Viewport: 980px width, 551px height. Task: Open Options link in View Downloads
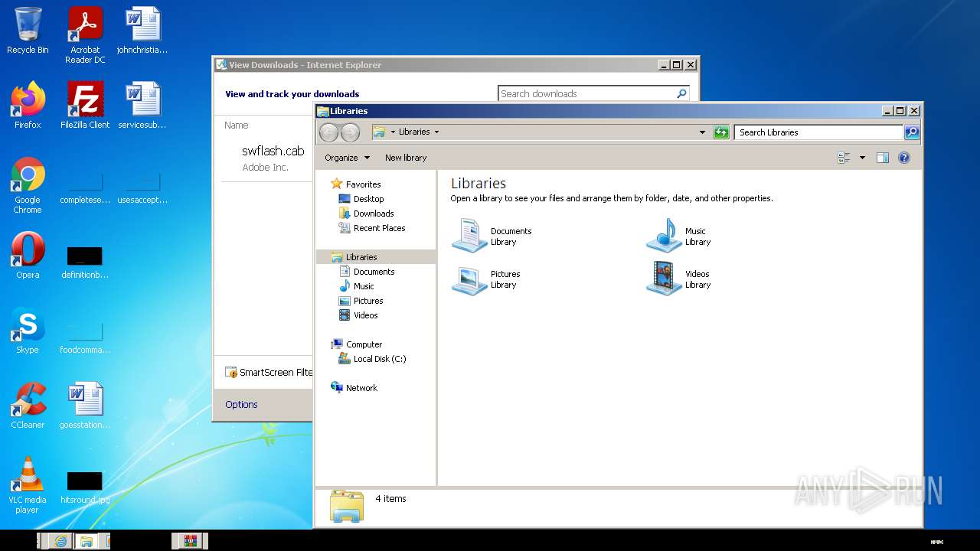(241, 404)
